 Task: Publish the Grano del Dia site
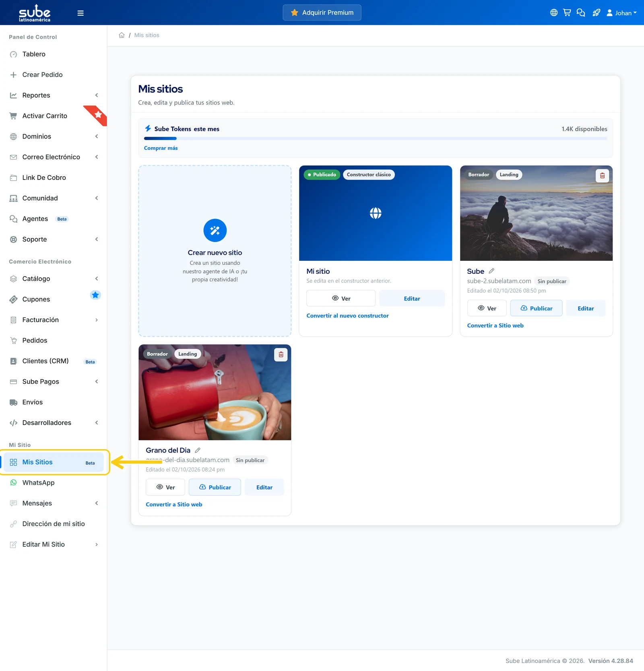(215, 487)
